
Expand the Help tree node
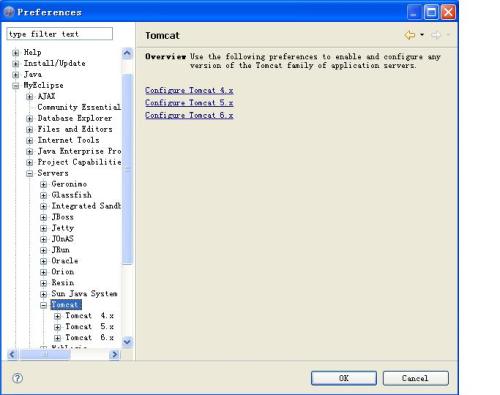(15, 53)
